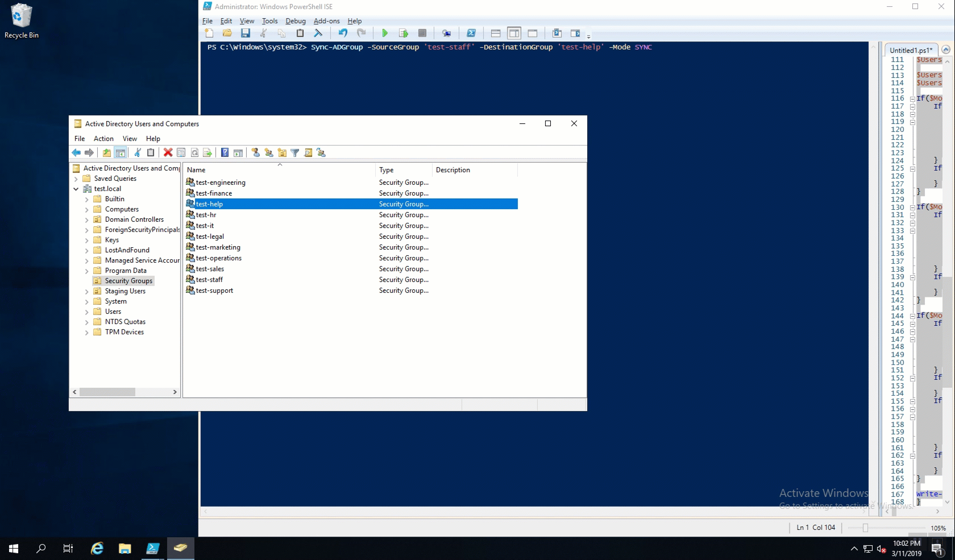Clear the console pane with the squeegee icon
The image size is (955, 560).
(x=318, y=33)
